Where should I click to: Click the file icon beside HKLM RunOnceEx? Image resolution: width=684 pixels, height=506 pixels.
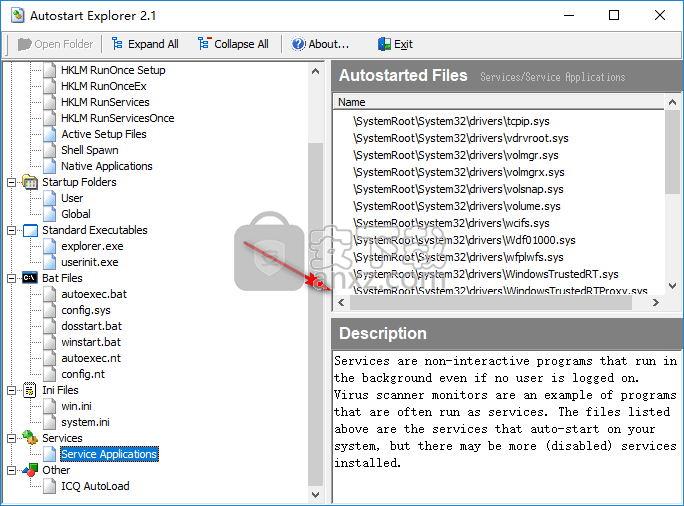pyautogui.click(x=50, y=86)
